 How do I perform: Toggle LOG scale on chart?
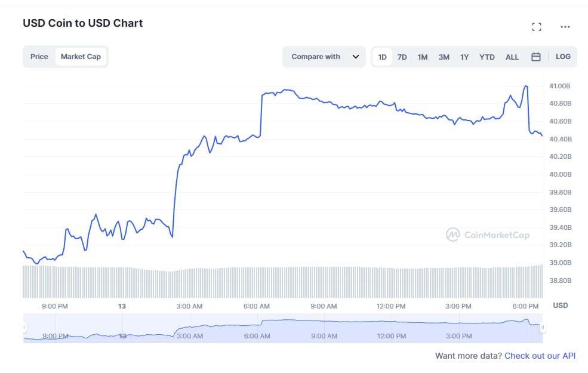563,57
